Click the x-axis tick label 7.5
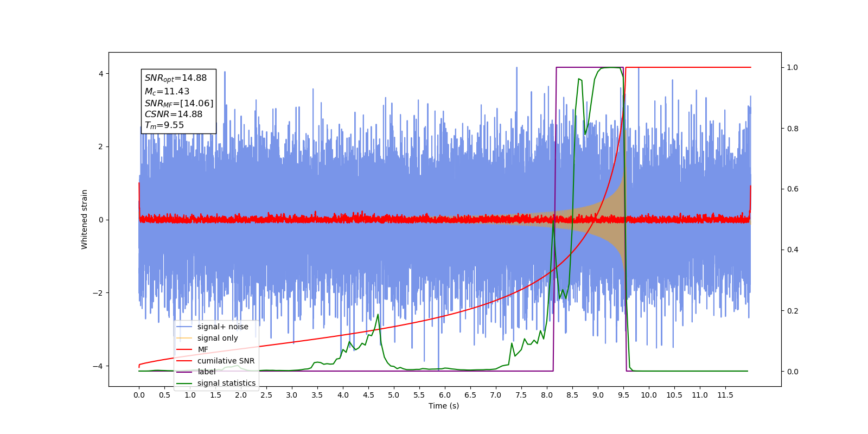The width and height of the screenshot is (868, 434). pos(521,395)
